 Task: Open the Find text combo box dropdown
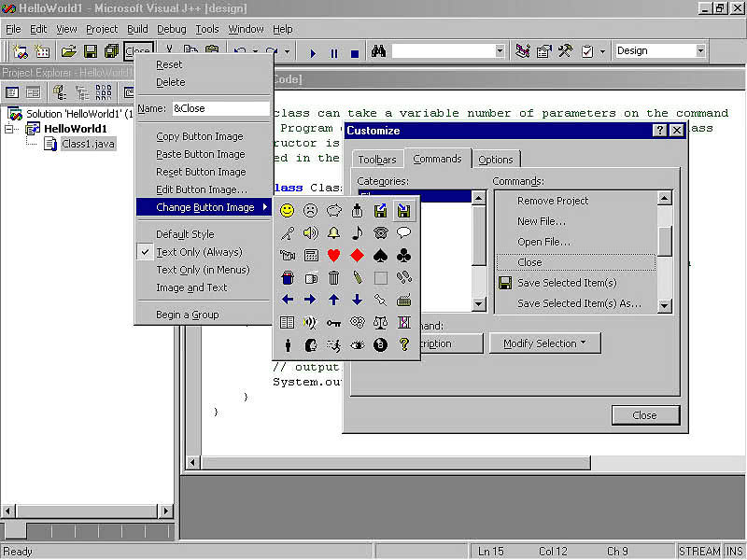coord(500,50)
